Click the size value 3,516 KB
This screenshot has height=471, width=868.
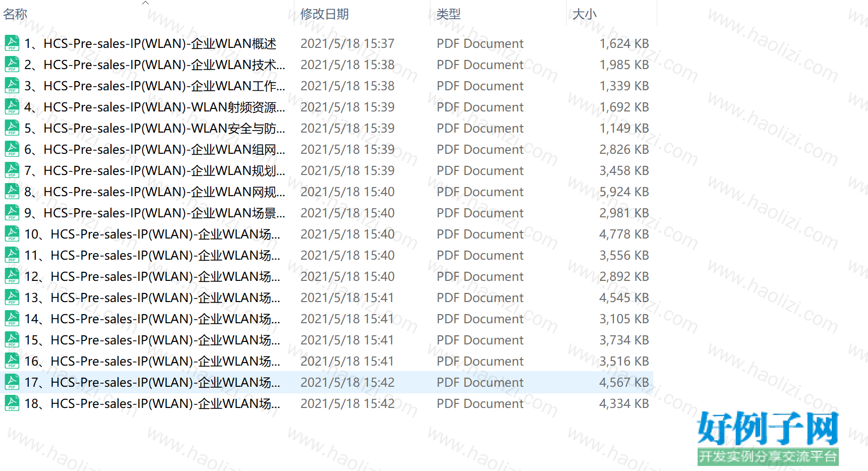tap(624, 362)
